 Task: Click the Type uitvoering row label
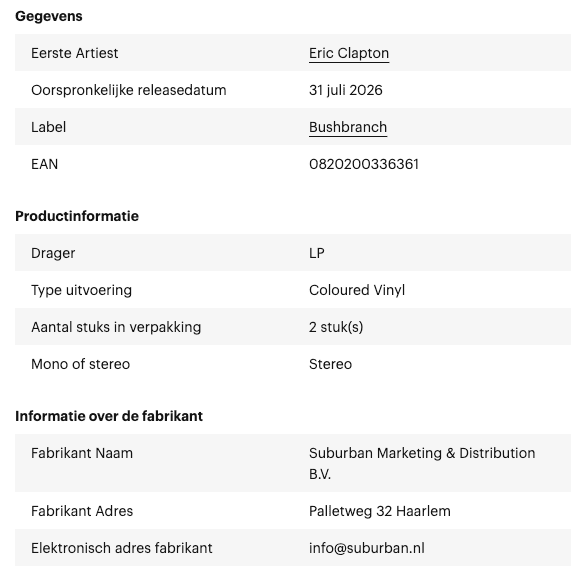(81, 290)
